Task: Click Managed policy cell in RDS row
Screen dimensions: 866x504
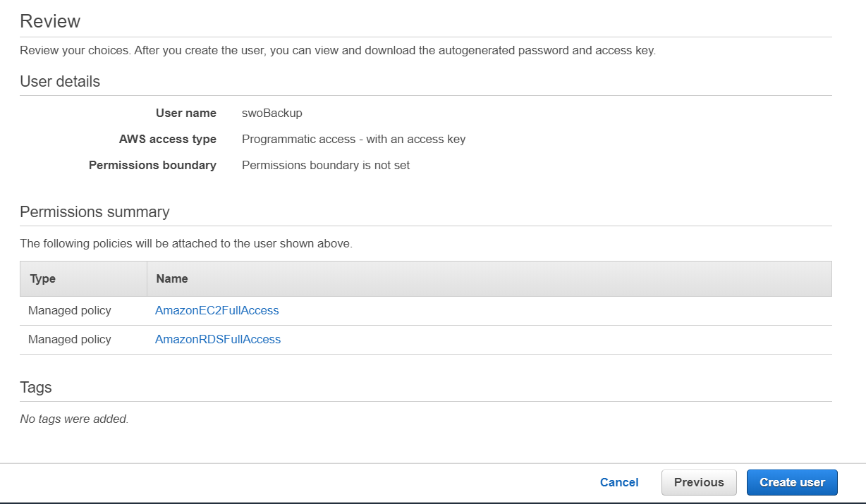Action: [x=70, y=339]
